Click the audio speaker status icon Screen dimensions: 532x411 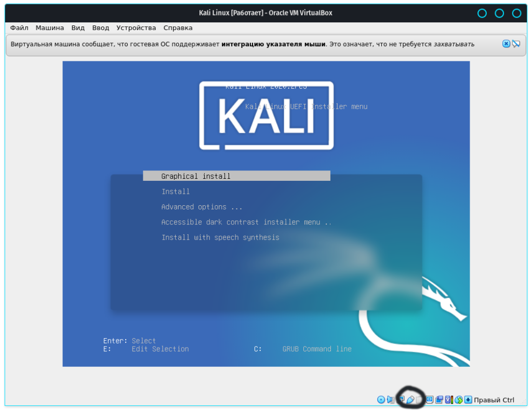click(390, 400)
